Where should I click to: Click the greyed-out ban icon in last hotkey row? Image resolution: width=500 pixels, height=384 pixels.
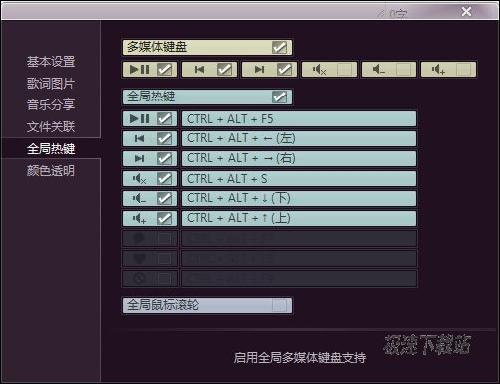click(139, 279)
